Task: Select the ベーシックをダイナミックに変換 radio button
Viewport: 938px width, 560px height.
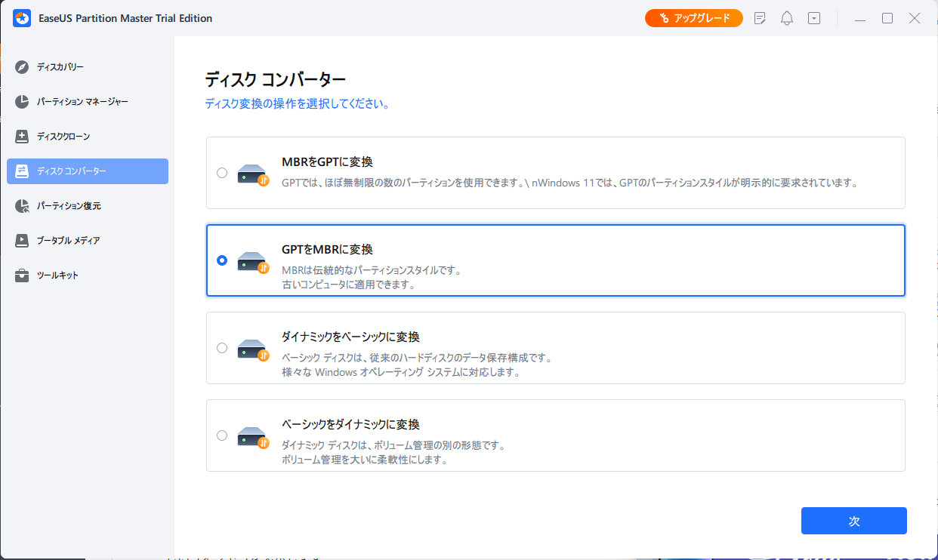Action: [x=221, y=435]
